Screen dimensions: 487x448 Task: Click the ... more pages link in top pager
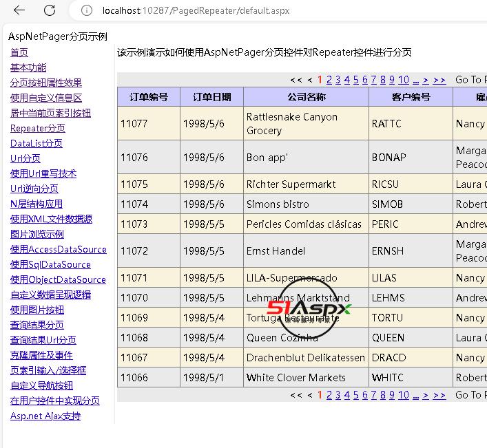(416, 81)
